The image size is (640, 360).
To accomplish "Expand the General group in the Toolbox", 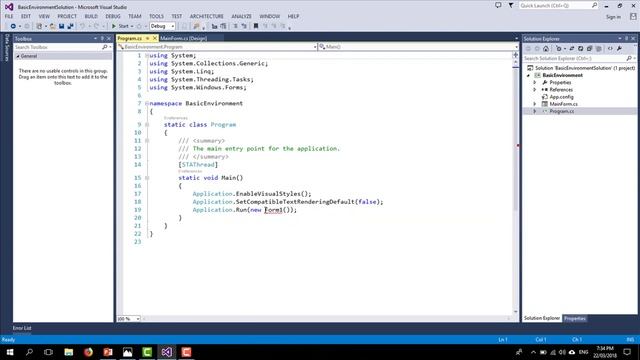I will (x=18, y=56).
